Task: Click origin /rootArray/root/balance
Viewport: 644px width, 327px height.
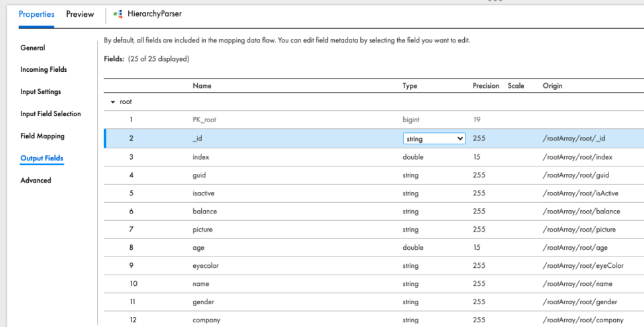Action: (x=581, y=212)
